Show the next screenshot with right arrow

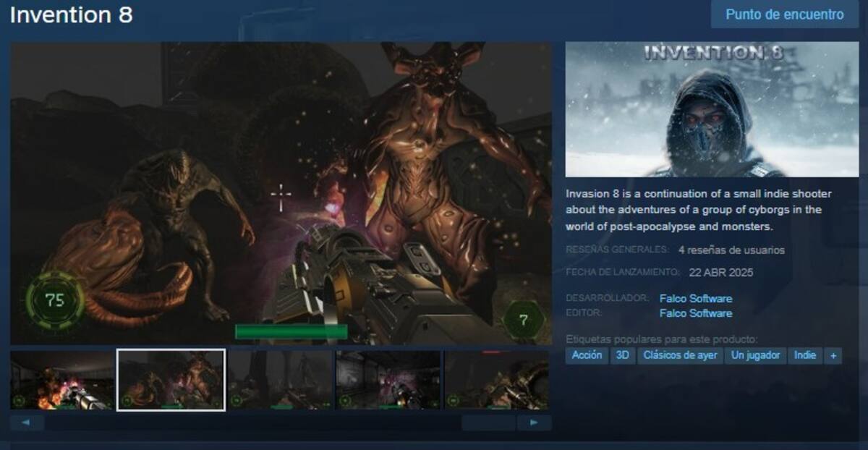tap(535, 423)
